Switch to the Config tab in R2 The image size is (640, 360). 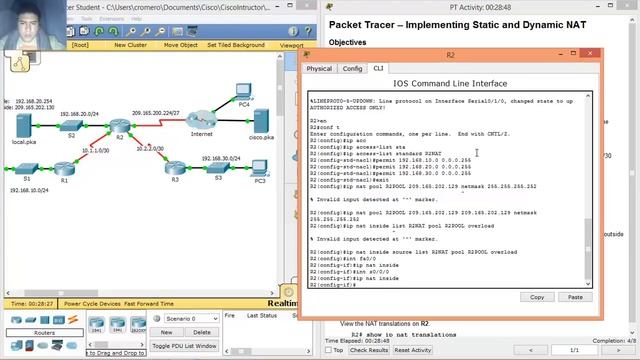coord(352,69)
